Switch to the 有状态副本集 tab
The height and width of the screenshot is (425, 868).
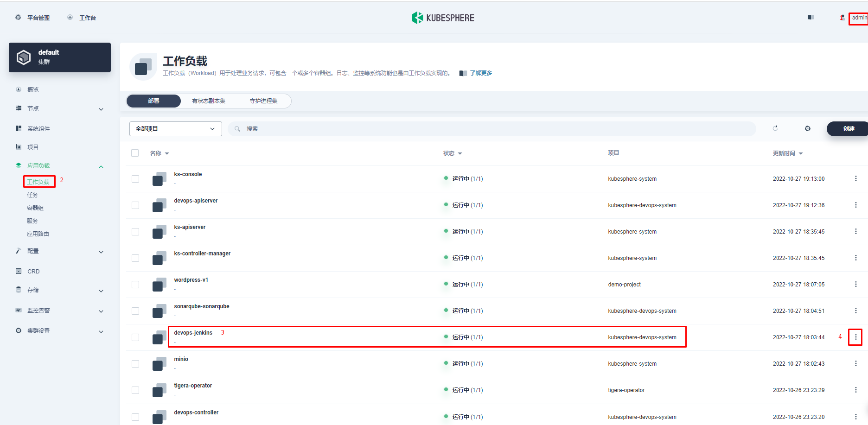(x=209, y=101)
